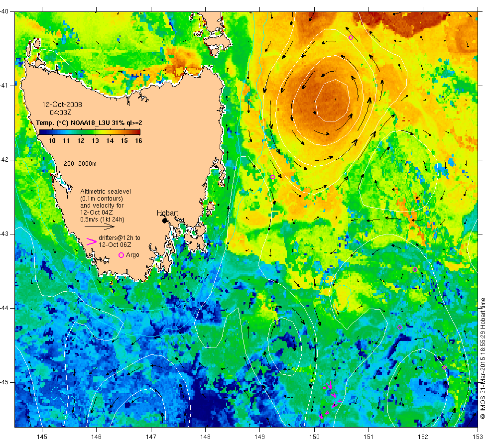
Task: Click the color scale value 10
Action: [52, 141]
